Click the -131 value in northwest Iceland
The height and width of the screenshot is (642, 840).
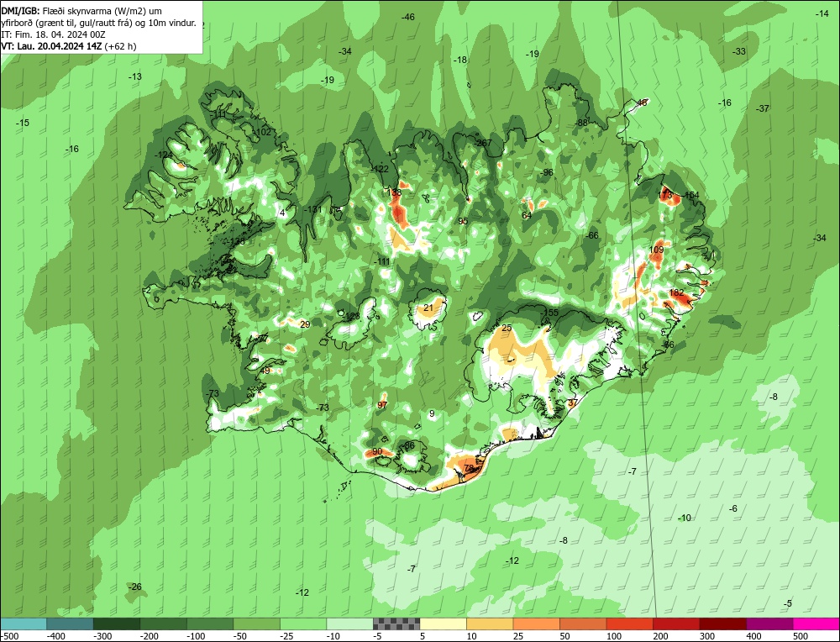tap(312, 209)
